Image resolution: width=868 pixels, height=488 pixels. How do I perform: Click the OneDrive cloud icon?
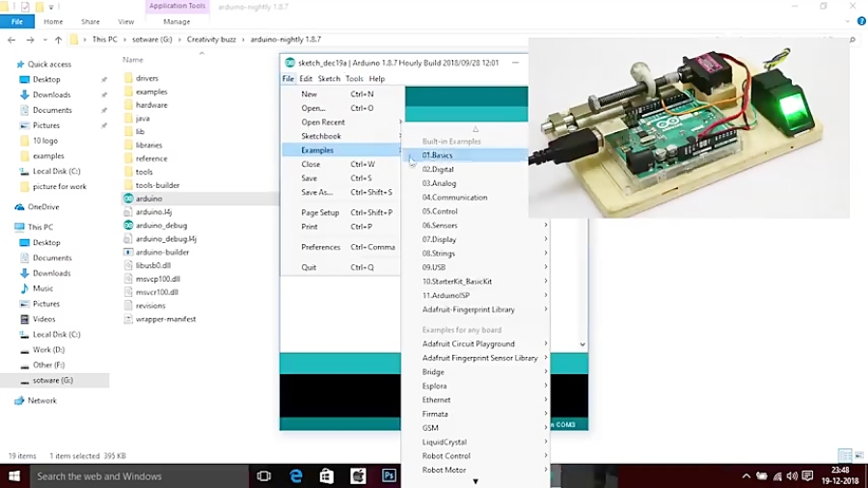19,207
